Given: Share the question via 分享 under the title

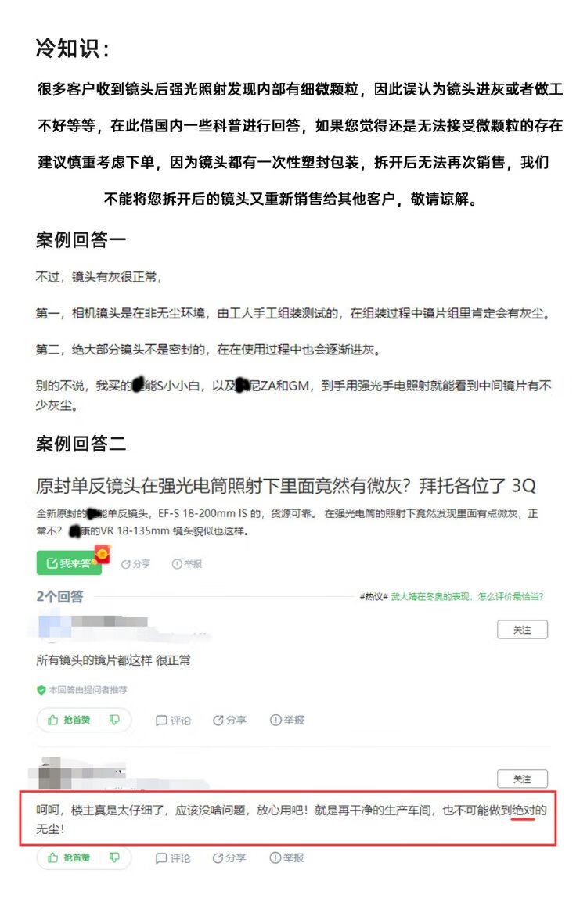Looking at the screenshot, I should [x=135, y=564].
